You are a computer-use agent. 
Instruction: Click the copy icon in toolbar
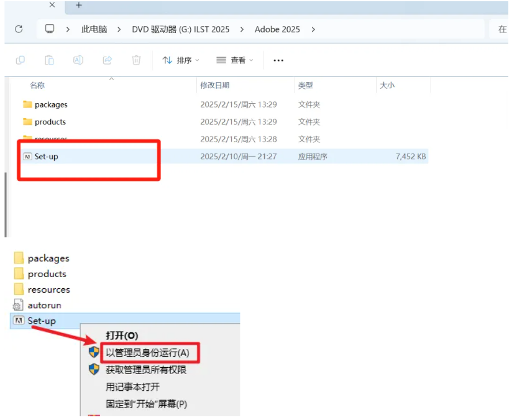click(x=21, y=60)
